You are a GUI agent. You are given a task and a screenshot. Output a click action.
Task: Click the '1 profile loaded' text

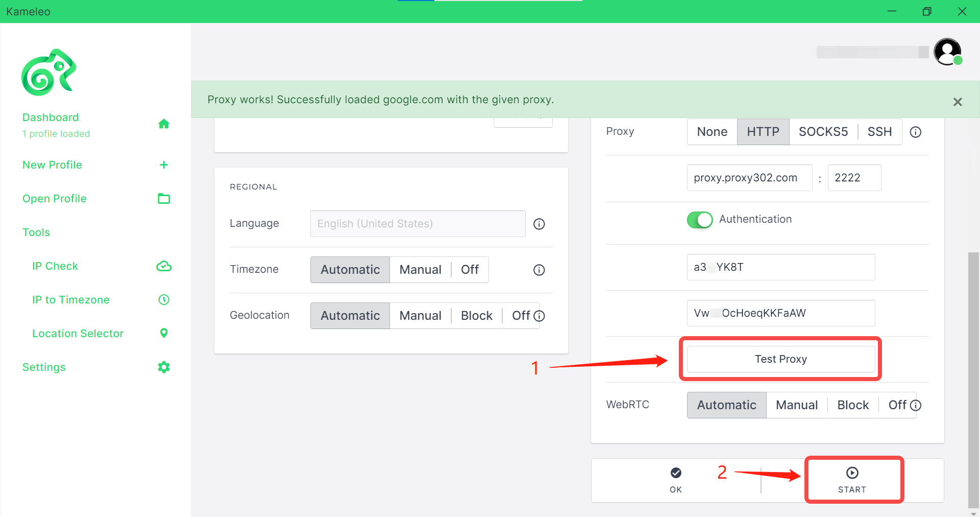tap(56, 134)
